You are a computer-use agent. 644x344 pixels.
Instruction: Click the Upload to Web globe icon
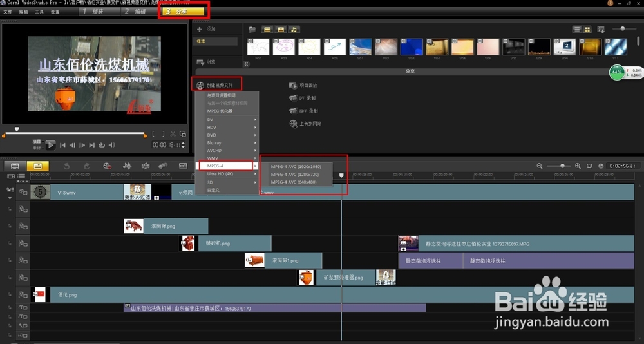(x=294, y=124)
